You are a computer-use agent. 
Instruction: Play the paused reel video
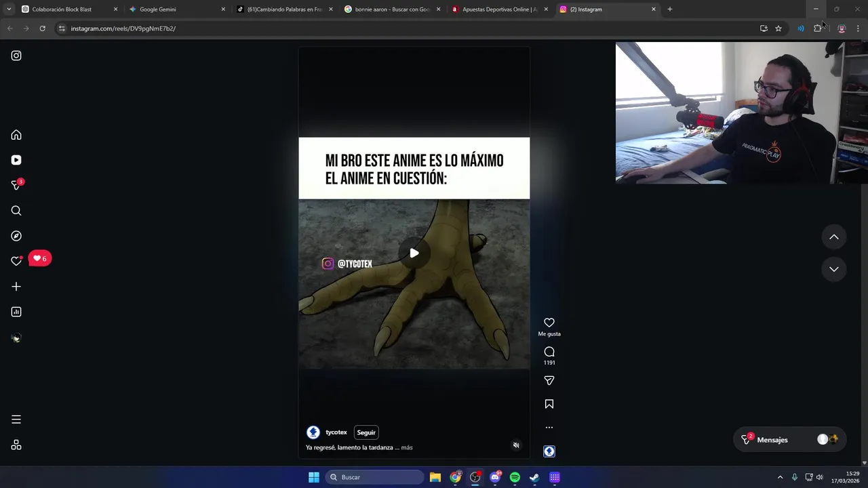[414, 253]
